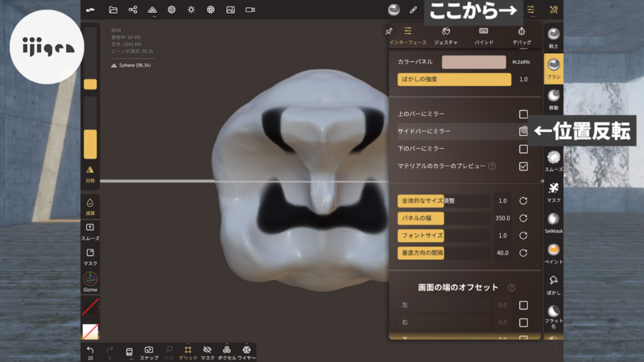Redo the action
Viewport: 644px width, 362px height.
109,352
